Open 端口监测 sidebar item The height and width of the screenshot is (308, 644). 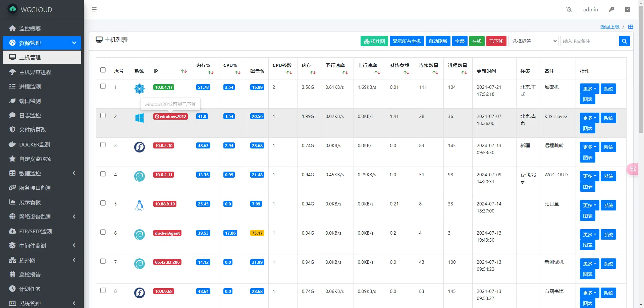click(x=42, y=101)
